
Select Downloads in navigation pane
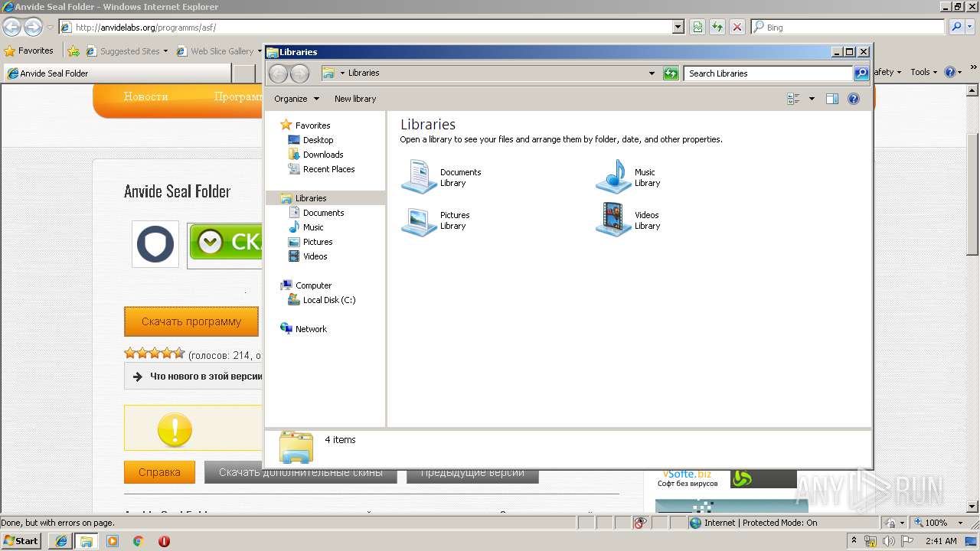click(323, 155)
